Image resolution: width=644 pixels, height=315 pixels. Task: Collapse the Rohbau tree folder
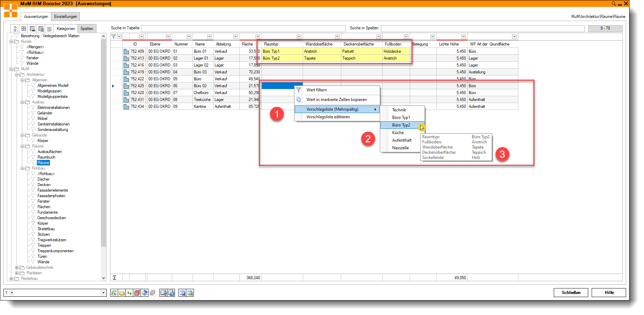coord(22,168)
